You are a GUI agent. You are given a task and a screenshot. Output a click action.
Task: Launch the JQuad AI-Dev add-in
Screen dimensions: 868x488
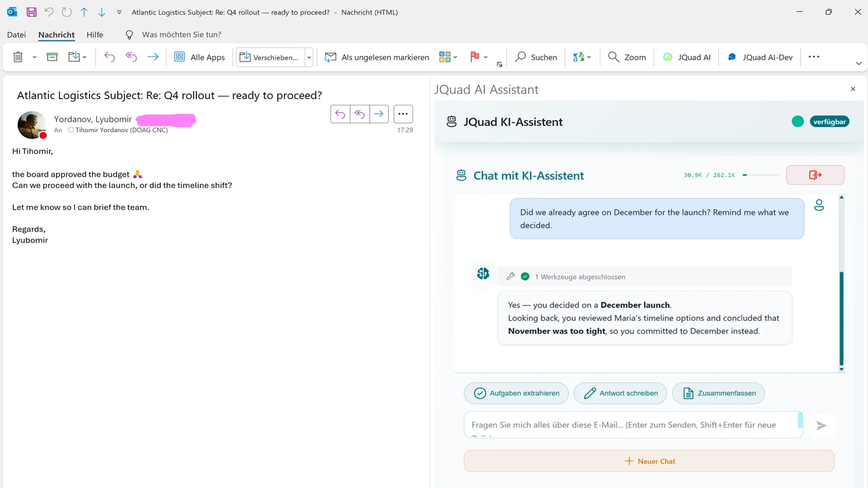(x=760, y=57)
